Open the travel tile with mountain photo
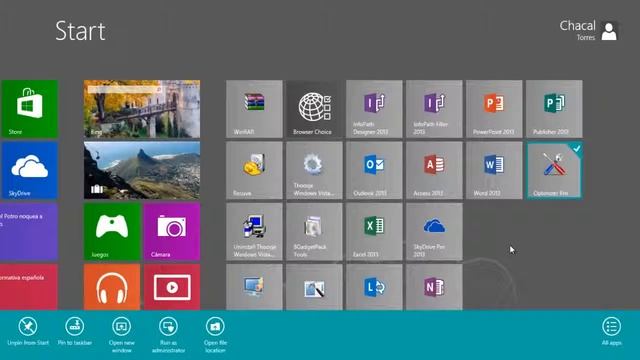 [142, 170]
